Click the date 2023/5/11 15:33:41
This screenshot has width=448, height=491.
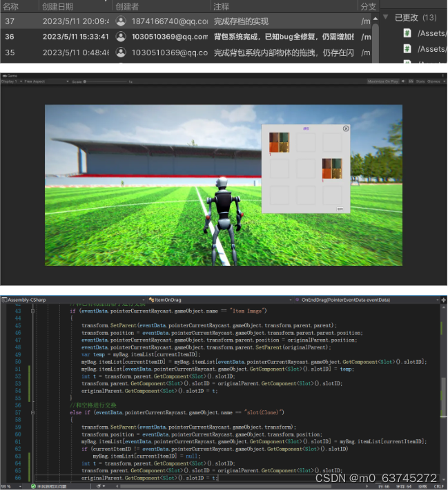tap(75, 37)
